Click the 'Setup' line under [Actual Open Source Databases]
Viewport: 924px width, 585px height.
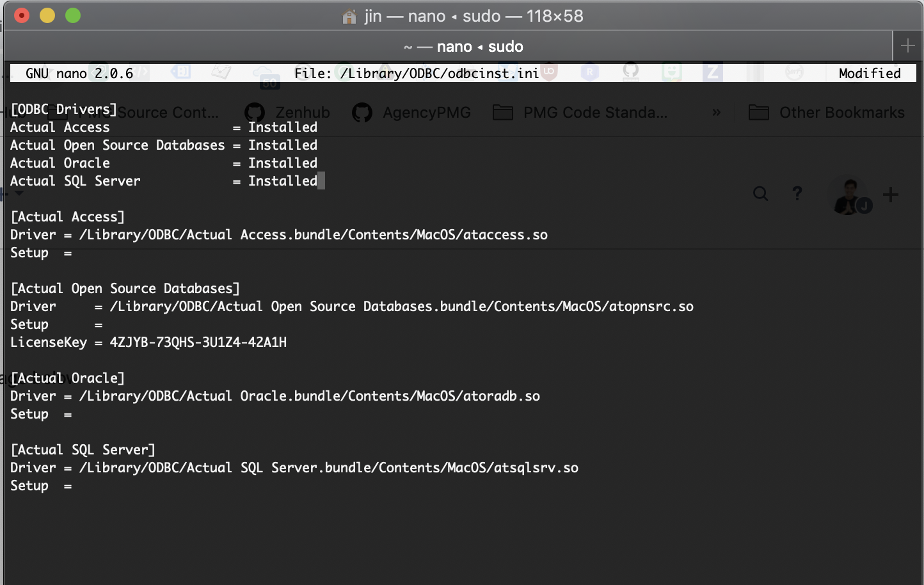pyautogui.click(x=56, y=325)
